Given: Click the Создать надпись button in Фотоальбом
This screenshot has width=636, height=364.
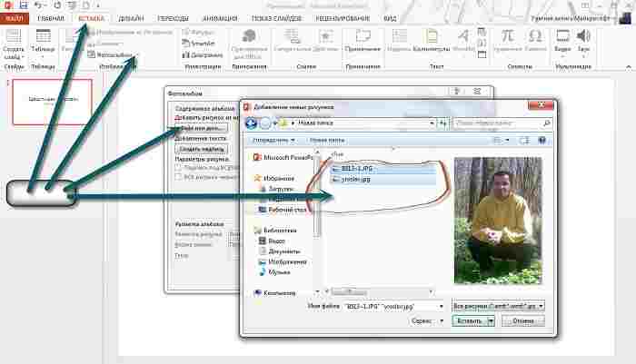Looking at the screenshot, I should [202, 149].
